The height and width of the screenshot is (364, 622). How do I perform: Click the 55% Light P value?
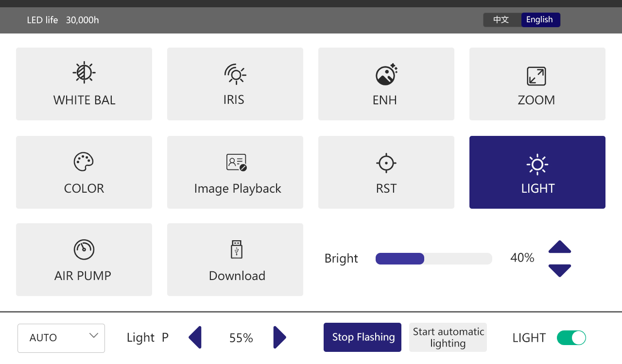point(241,338)
